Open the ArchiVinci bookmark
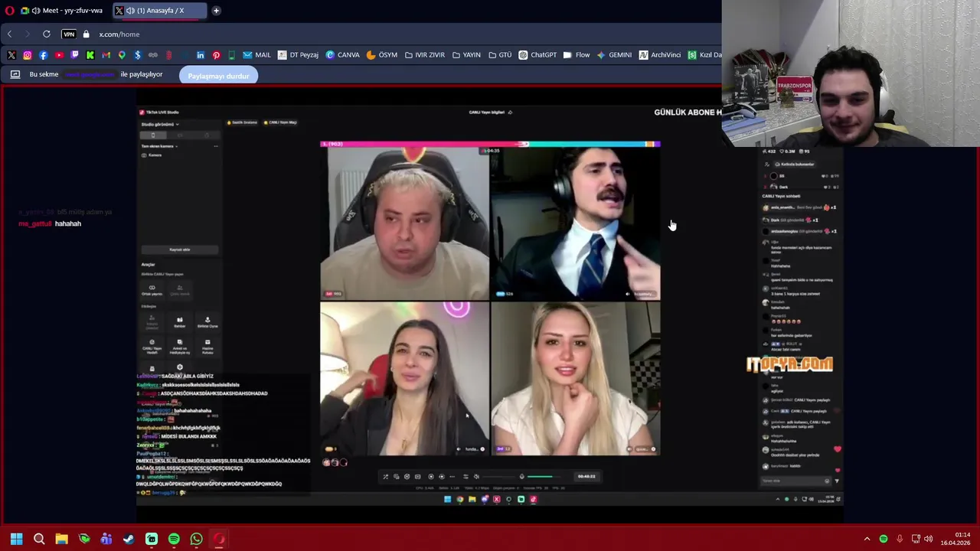The width and height of the screenshot is (980, 551). pyautogui.click(x=660, y=55)
